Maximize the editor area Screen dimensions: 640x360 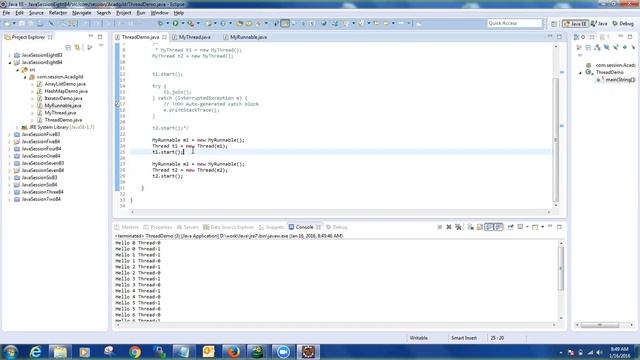click(x=559, y=37)
